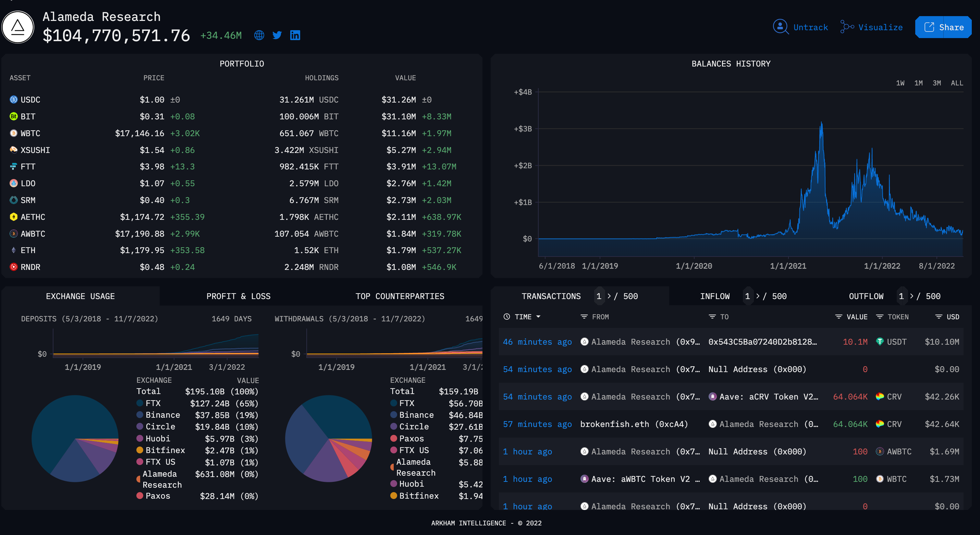Open the FROM column filter
The image size is (980, 535).
pyautogui.click(x=584, y=317)
